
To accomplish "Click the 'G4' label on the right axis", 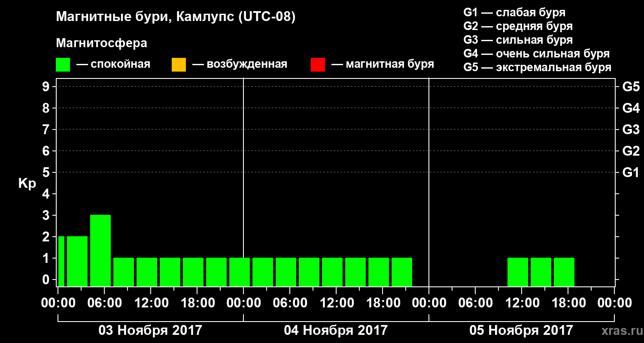I will click(631, 108).
